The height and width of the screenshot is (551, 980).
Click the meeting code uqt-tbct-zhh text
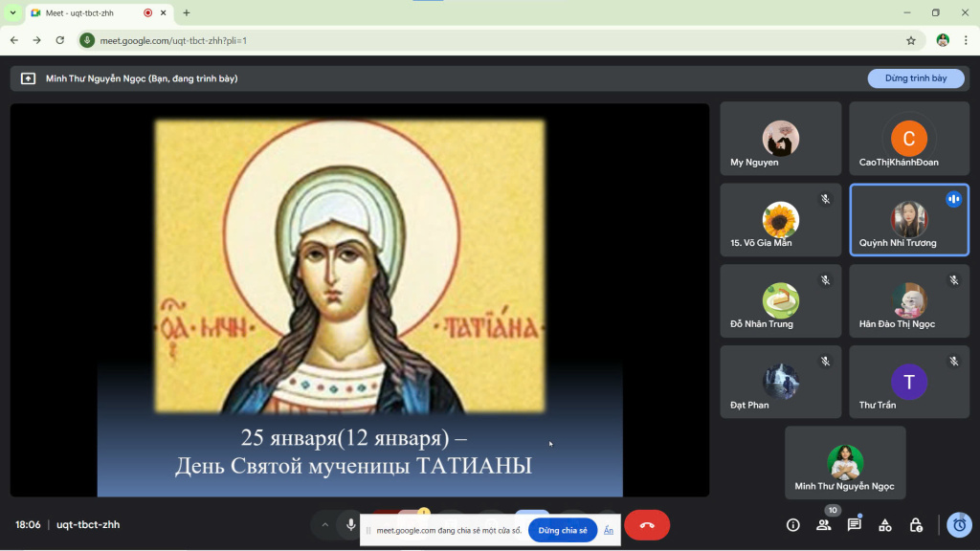[x=88, y=525]
